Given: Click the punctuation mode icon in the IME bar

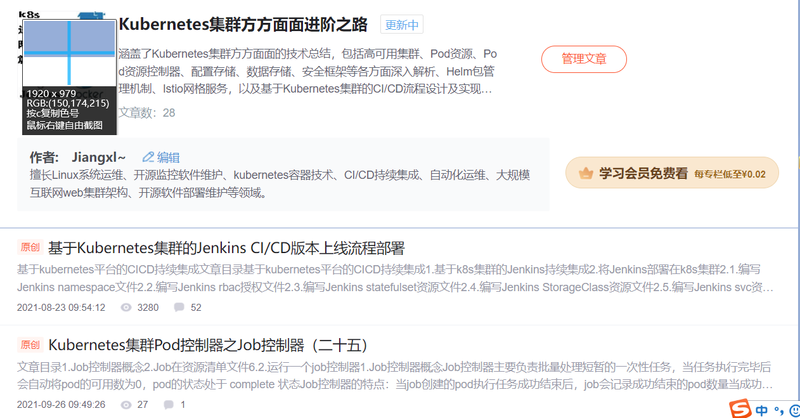Looking at the screenshot, I should tap(779, 410).
